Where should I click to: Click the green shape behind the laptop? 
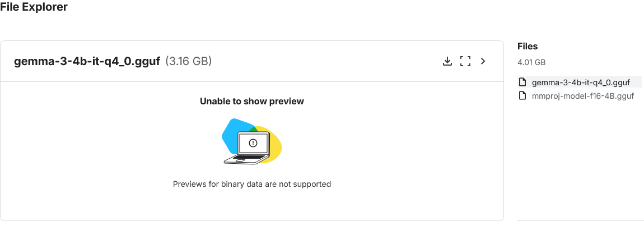coord(255,130)
